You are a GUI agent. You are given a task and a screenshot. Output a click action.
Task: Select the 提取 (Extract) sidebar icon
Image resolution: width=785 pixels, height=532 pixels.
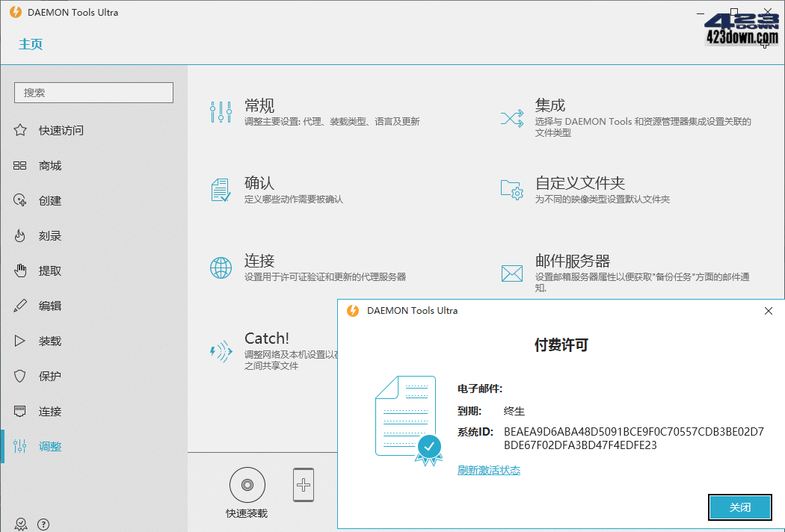[x=20, y=270]
